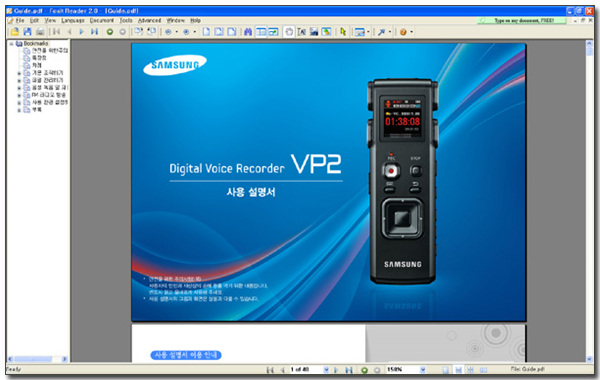
Task: Open the Advanced menu
Action: coord(149,20)
